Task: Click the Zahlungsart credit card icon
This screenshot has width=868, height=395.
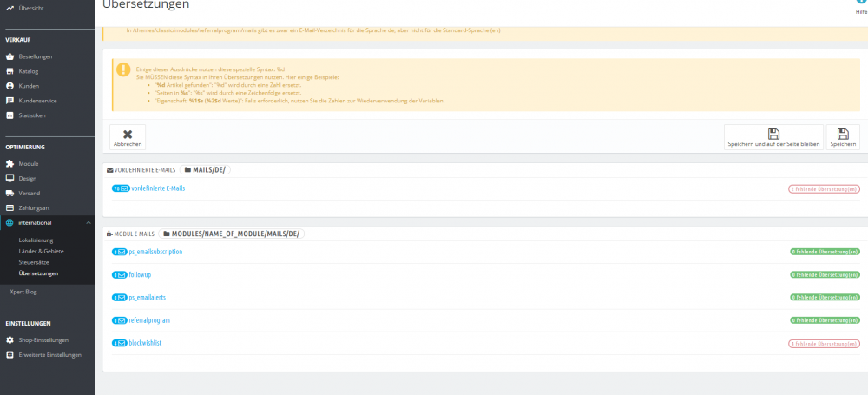Action: coord(10,207)
